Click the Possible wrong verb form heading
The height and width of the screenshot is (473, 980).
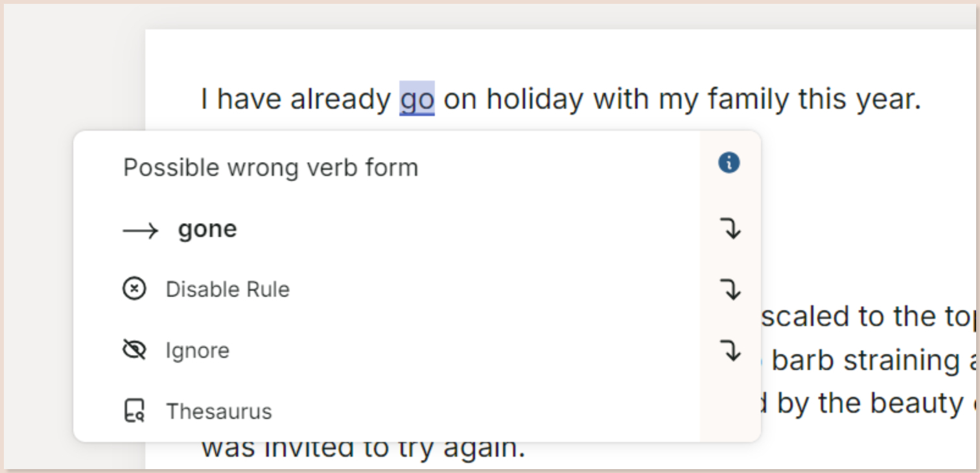click(270, 167)
